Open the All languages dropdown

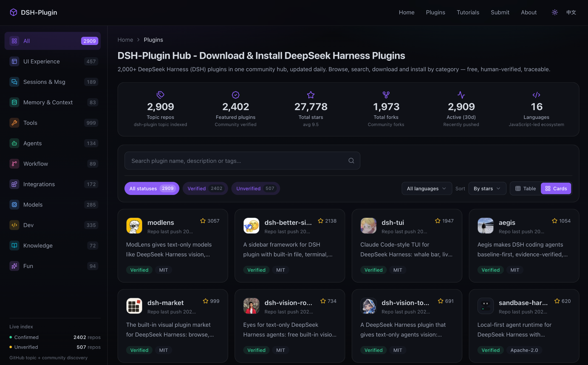(427, 188)
